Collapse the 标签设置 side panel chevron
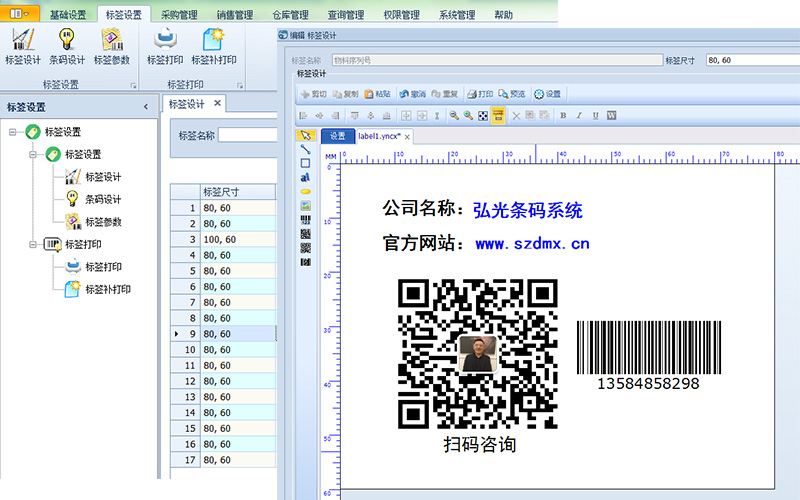The image size is (800, 500). pyautogui.click(x=146, y=107)
